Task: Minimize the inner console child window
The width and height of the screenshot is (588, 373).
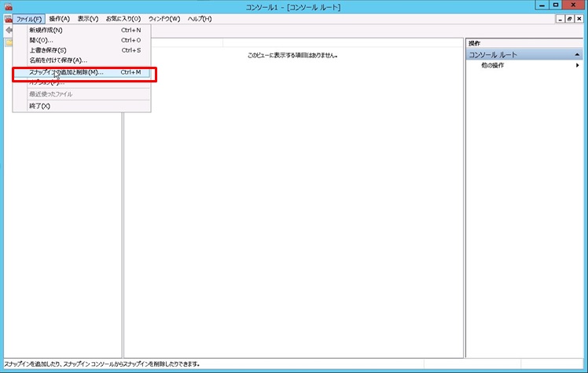Action: click(560, 18)
